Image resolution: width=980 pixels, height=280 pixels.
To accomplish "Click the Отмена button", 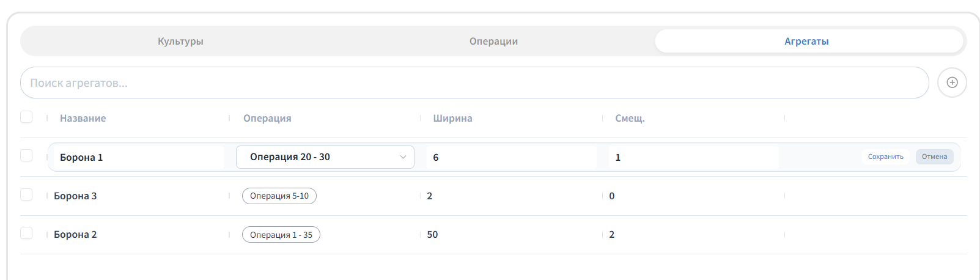I will (x=934, y=157).
